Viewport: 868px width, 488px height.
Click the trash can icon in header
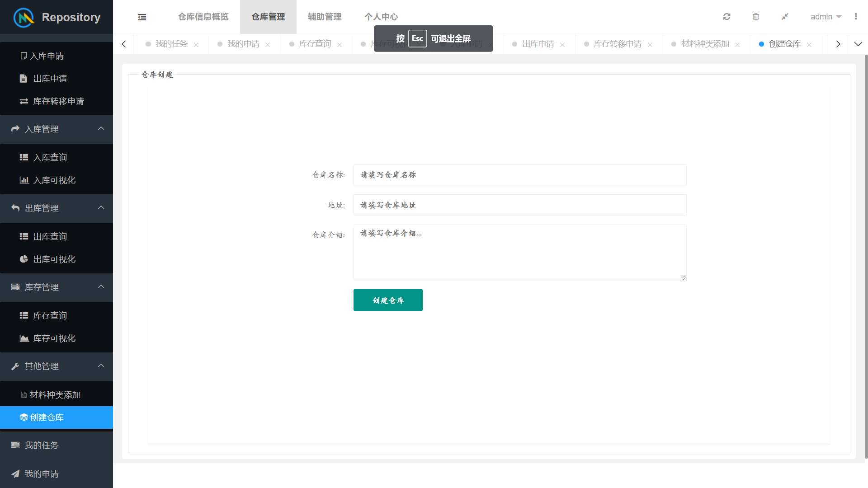tap(755, 17)
